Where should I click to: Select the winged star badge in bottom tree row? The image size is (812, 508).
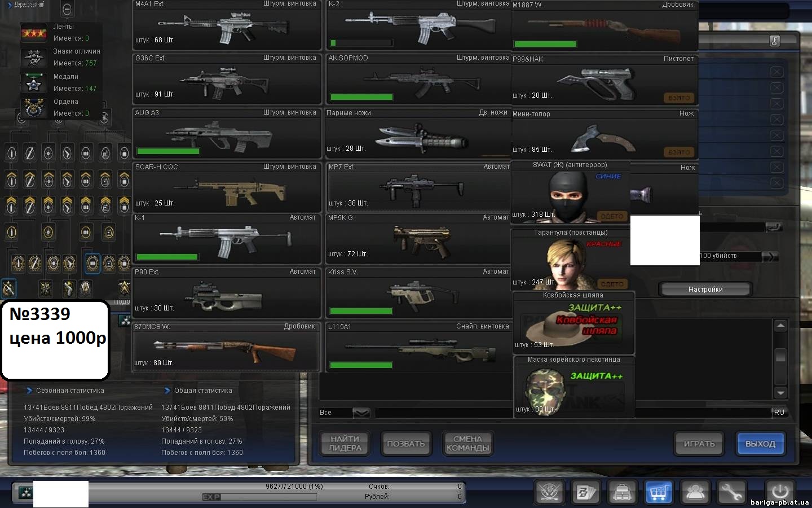point(46,288)
